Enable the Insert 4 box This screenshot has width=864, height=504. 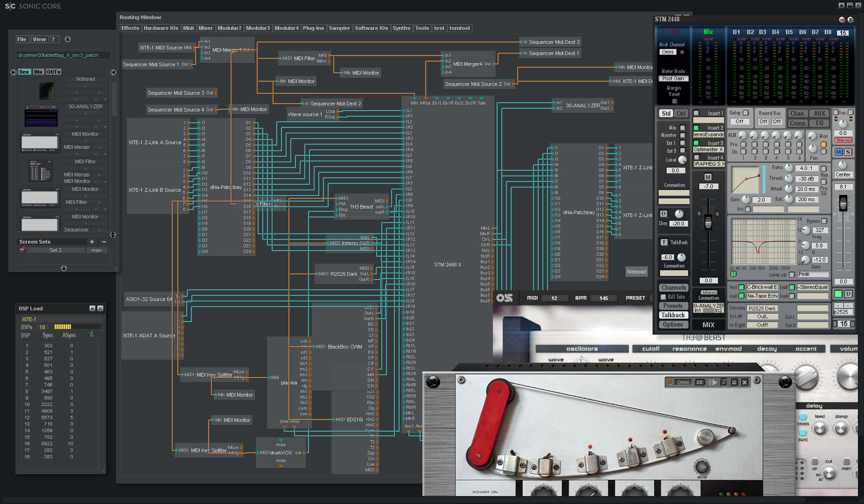click(x=696, y=157)
